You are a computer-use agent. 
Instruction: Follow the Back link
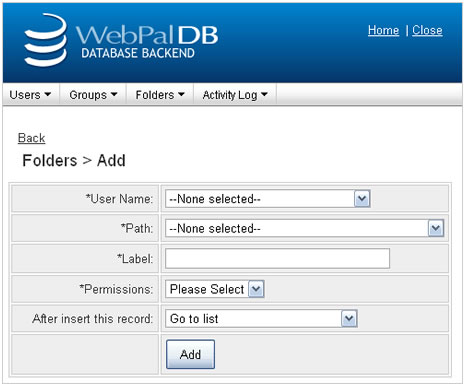(31, 138)
